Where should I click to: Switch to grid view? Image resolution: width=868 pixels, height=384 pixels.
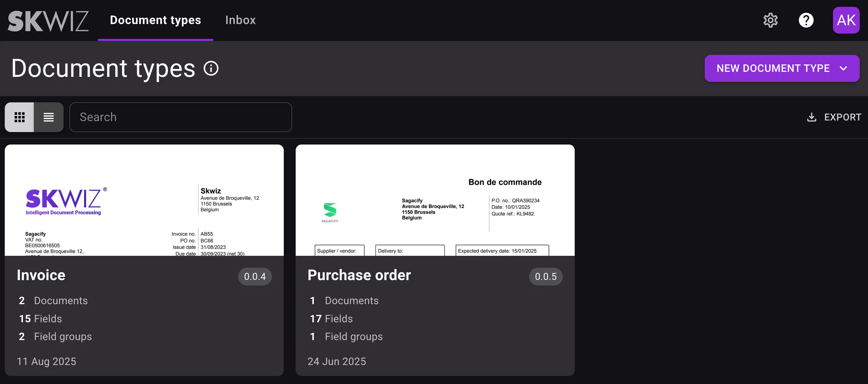(x=20, y=117)
